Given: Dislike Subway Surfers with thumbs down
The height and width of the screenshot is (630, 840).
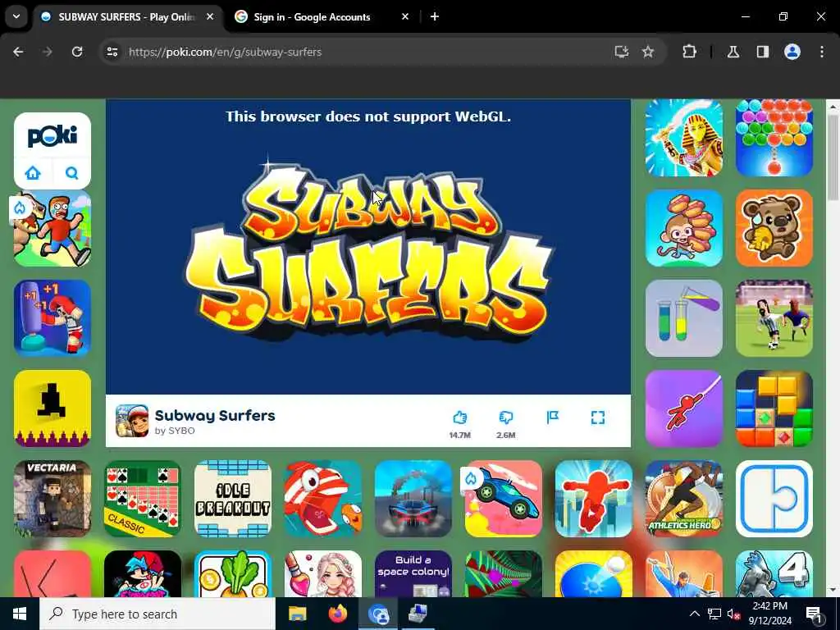Looking at the screenshot, I should (505, 418).
